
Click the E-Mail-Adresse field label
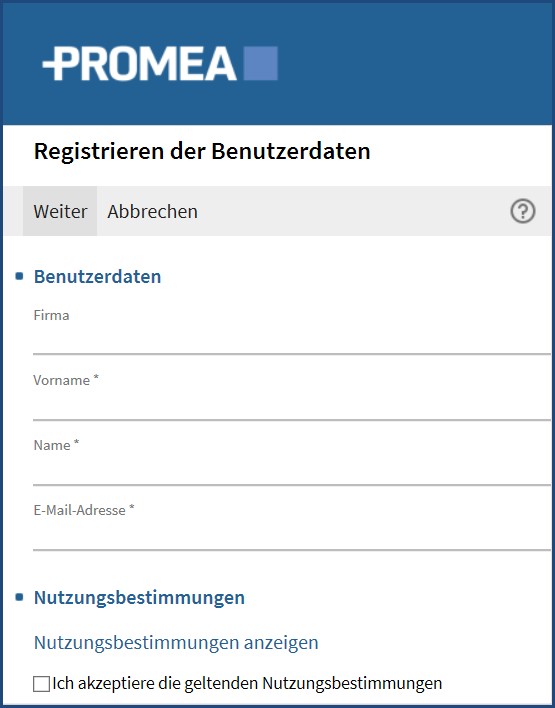[84, 510]
